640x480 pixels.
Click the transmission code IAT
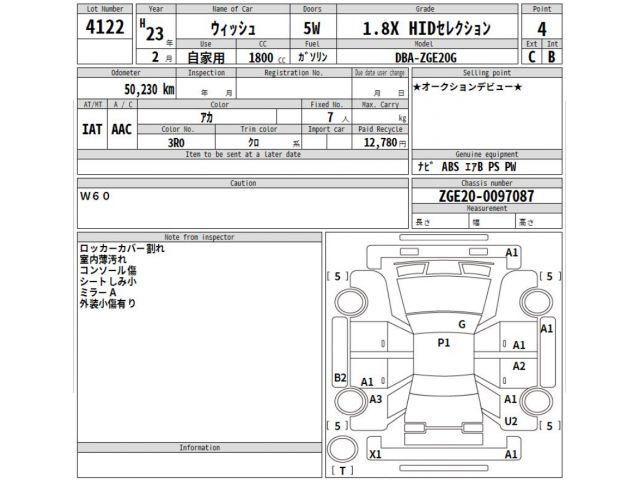[x=92, y=129]
